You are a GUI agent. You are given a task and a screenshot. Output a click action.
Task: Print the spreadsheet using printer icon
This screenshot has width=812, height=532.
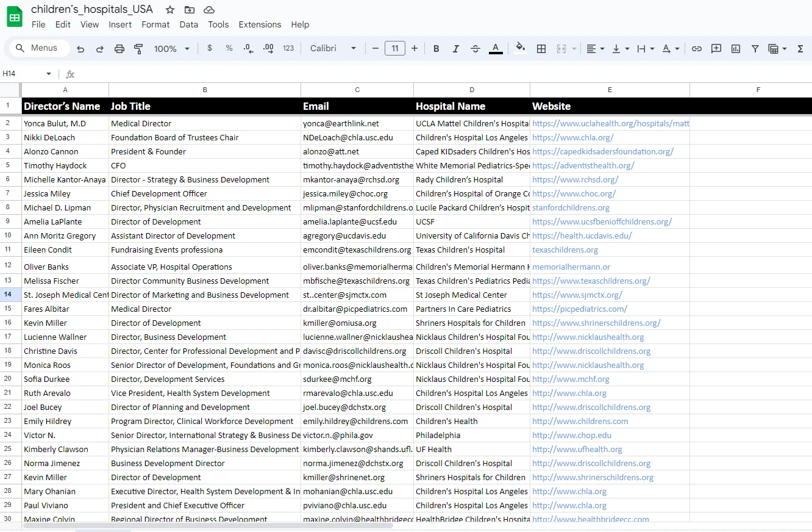pos(119,49)
